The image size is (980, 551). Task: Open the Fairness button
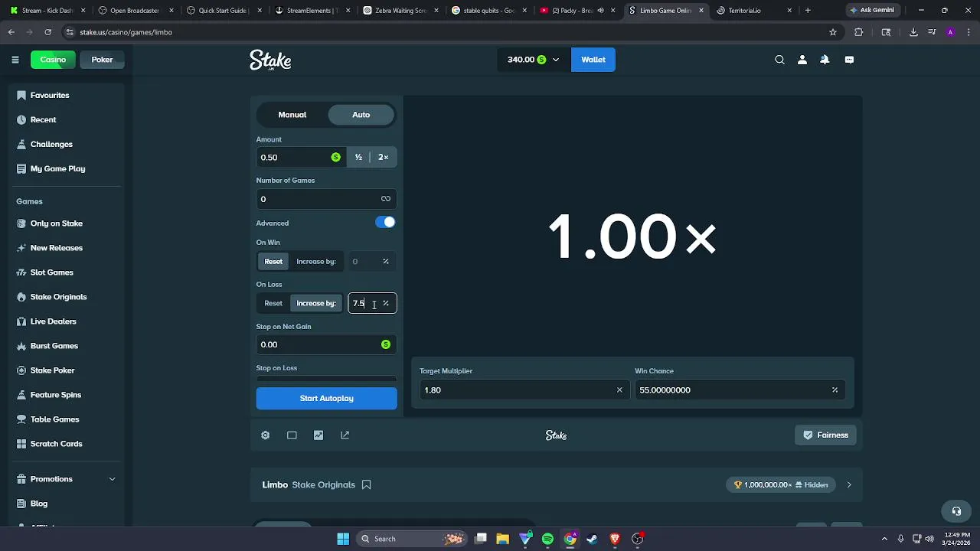825,435
